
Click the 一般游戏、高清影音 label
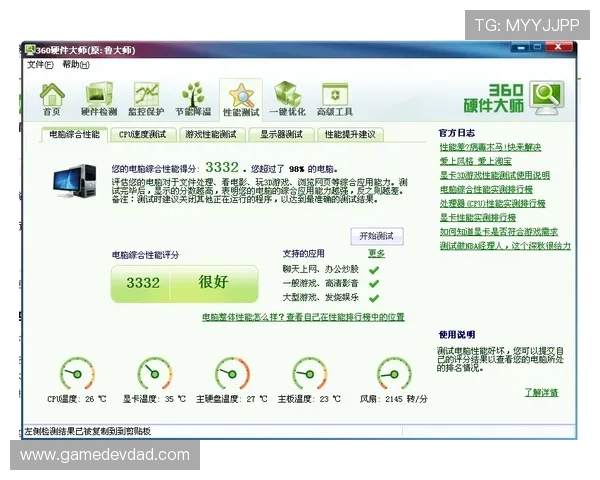[x=320, y=283]
